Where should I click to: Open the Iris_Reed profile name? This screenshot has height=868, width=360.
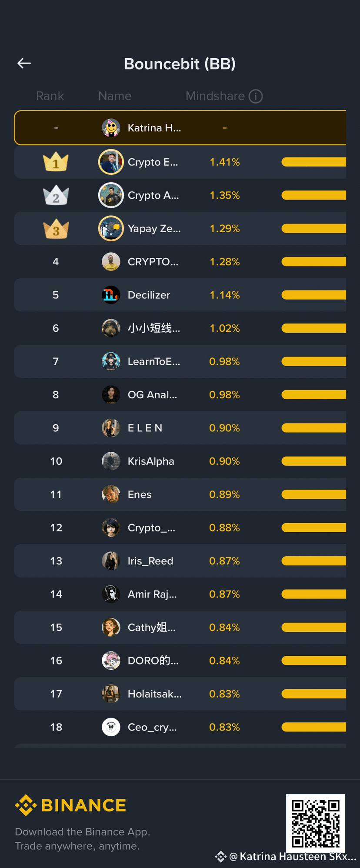[x=150, y=561]
